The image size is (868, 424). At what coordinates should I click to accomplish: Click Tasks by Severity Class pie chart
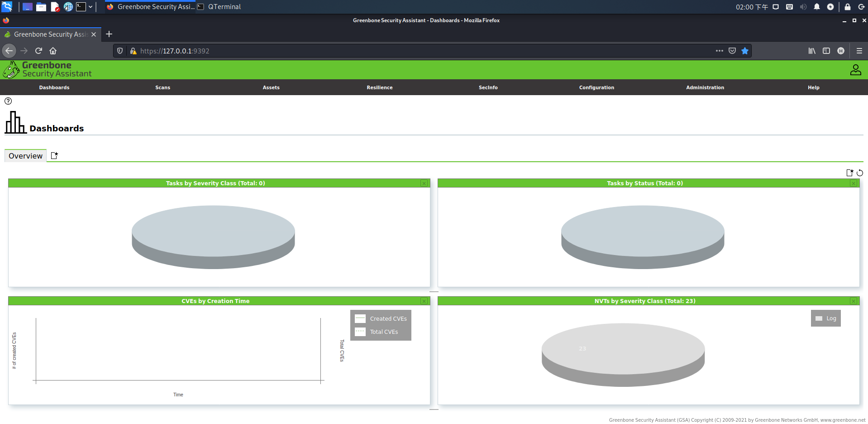pos(213,237)
